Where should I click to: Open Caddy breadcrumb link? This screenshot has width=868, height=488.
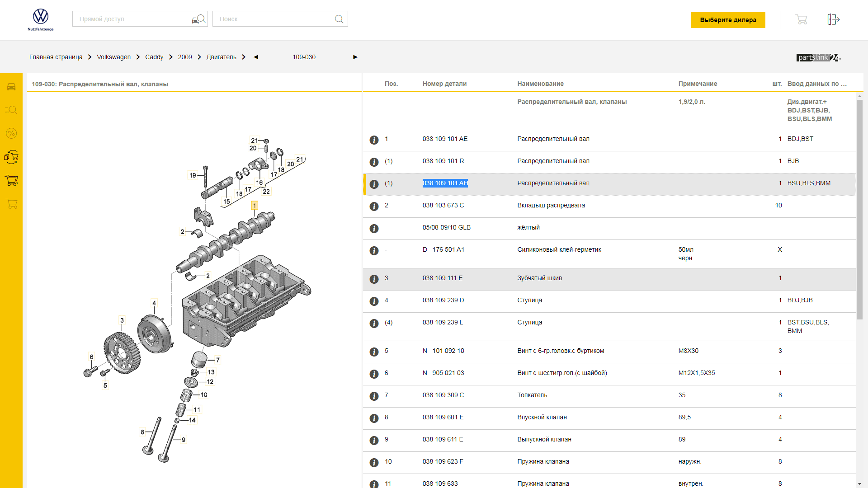(x=154, y=57)
